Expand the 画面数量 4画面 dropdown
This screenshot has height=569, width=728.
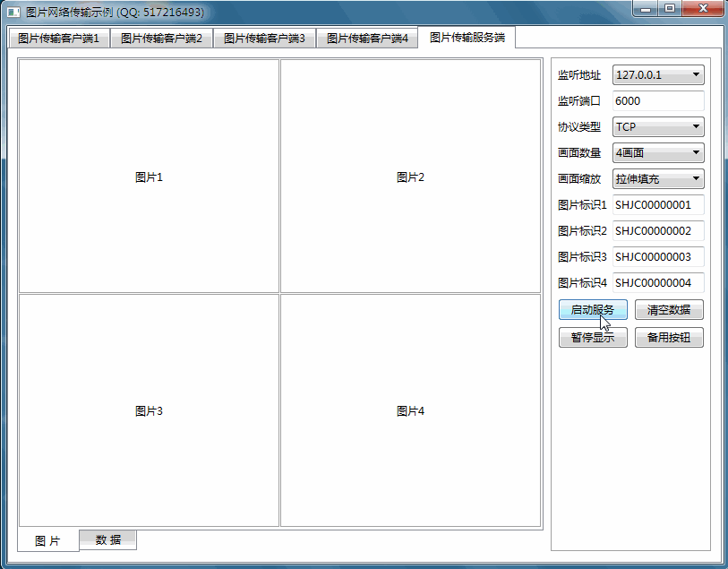click(658, 153)
